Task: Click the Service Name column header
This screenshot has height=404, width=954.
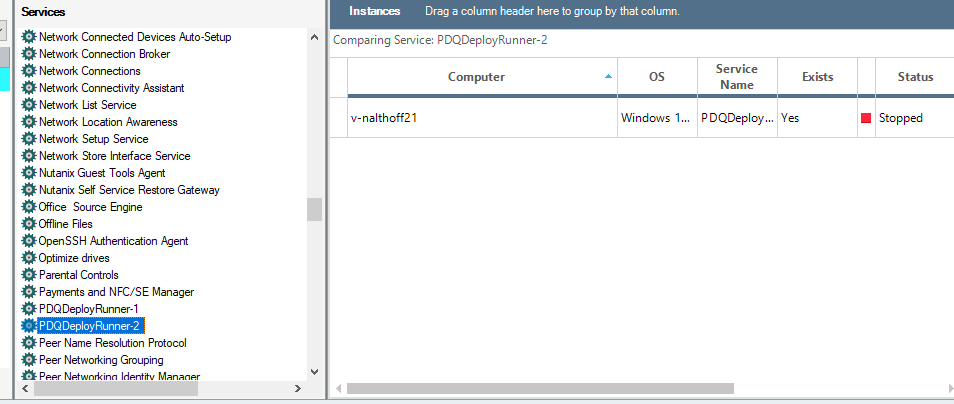Action: point(736,77)
